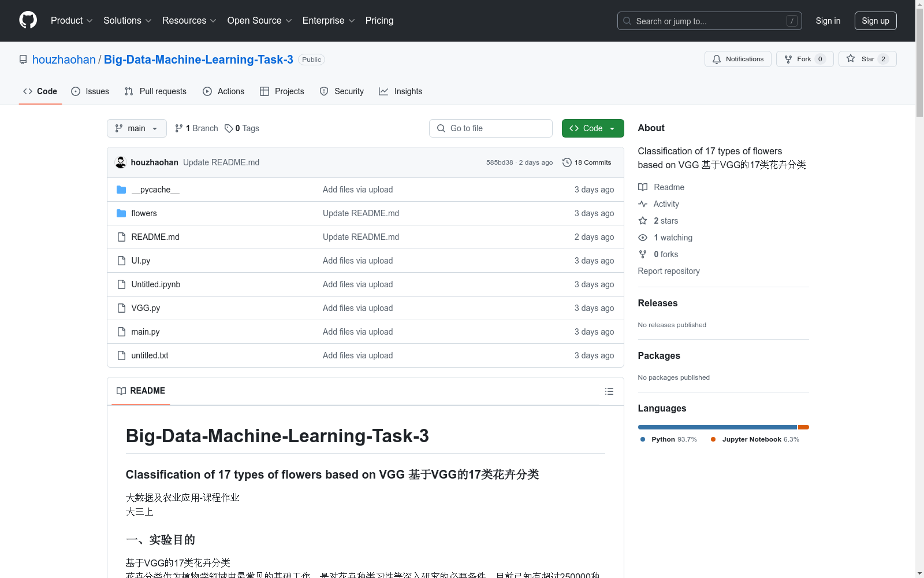
Task: Open the latest commit Update README.md message
Action: 221,162
